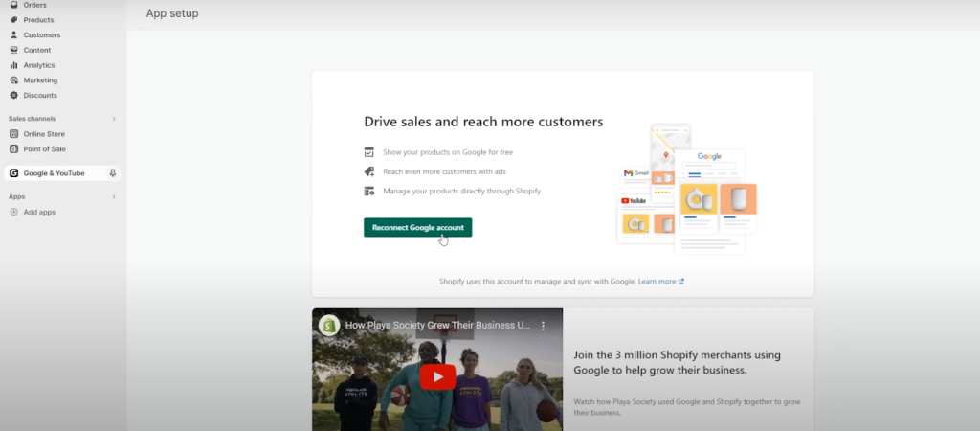Click the Products tag icon
The height and width of the screenshot is (431, 980).
click(x=13, y=20)
